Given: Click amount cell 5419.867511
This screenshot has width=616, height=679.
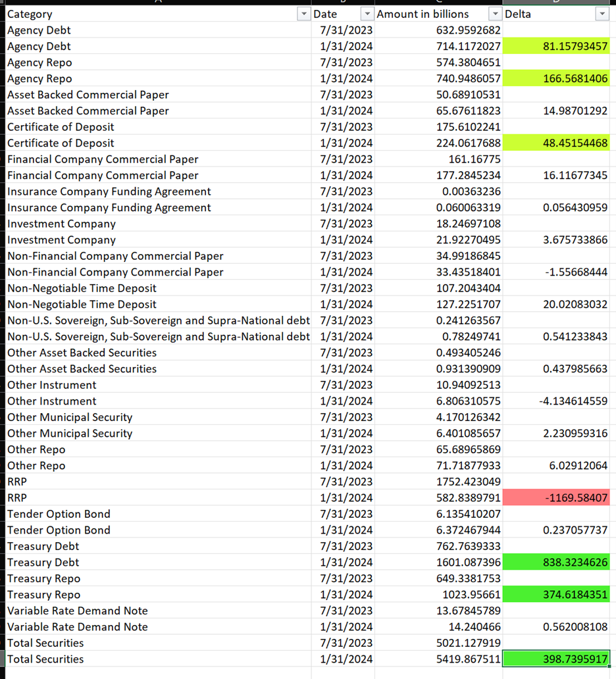Looking at the screenshot, I should (438, 659).
